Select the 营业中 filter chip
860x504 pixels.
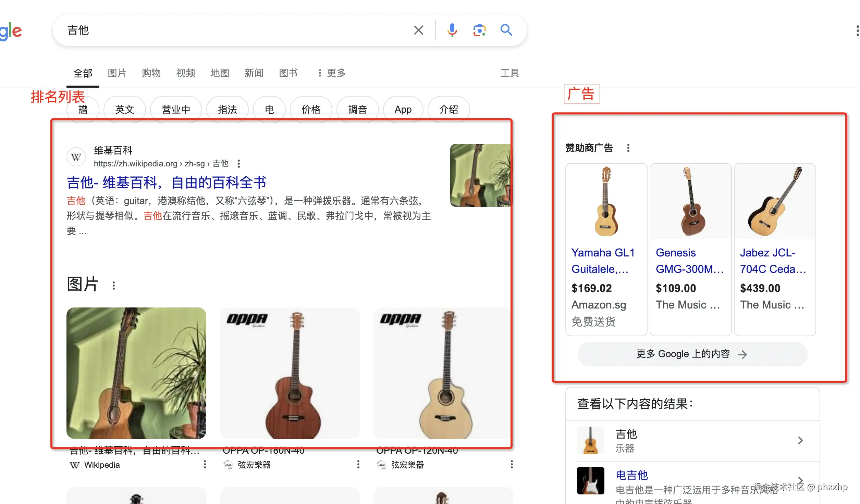pos(176,110)
